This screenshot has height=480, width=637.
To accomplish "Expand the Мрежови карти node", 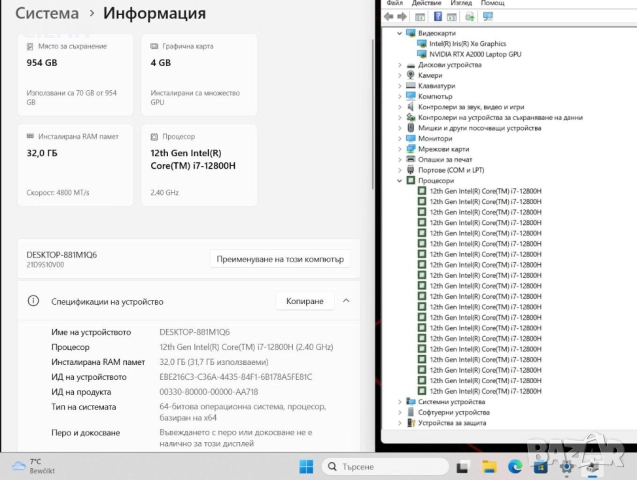I will pyautogui.click(x=399, y=149).
